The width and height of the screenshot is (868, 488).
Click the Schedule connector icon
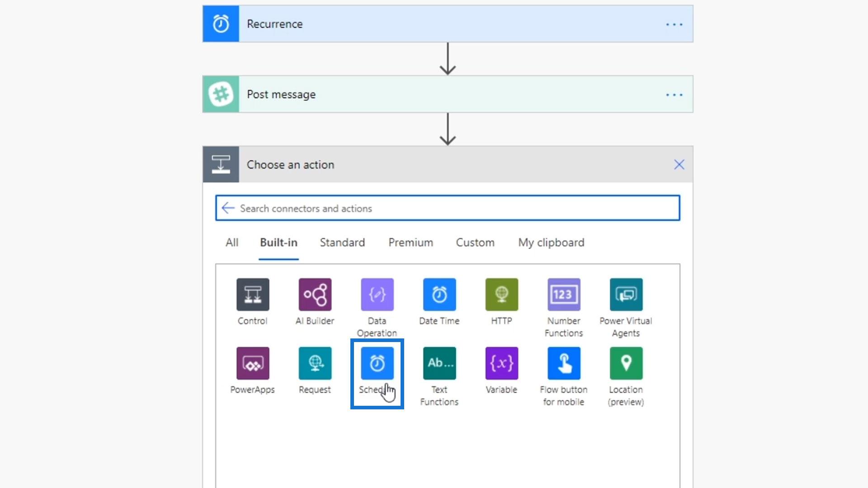pos(377,363)
